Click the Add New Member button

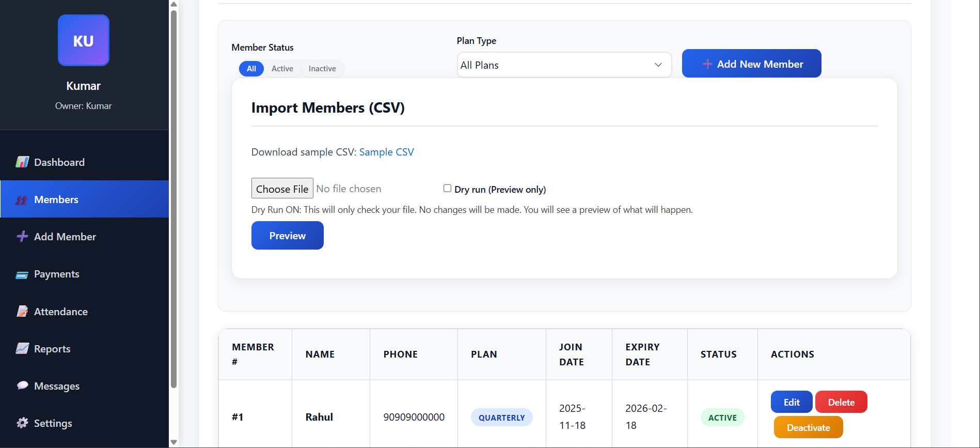751,64
